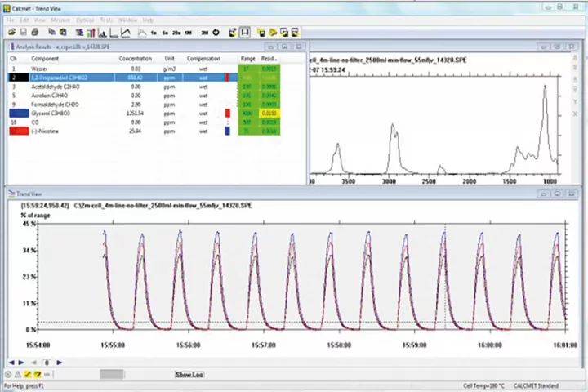Click the 1M measurement time icon
The height and width of the screenshot is (392, 588).
pyautogui.click(x=188, y=33)
